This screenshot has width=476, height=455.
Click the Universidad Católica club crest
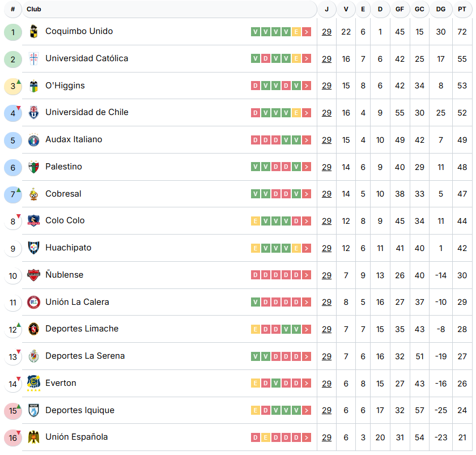click(34, 59)
